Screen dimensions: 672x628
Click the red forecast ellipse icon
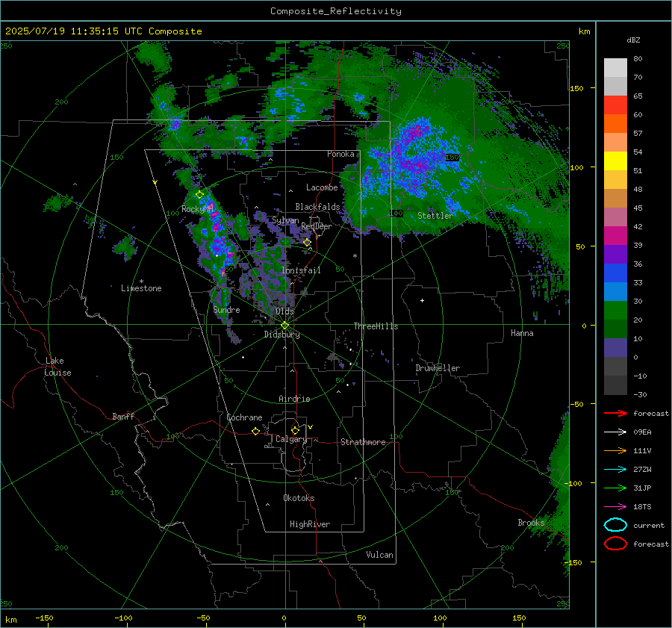[615, 544]
